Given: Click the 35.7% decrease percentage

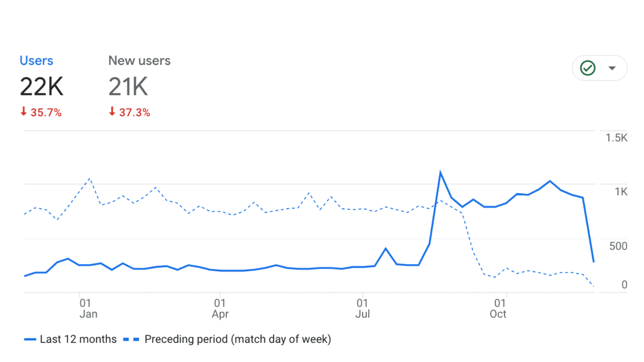Looking at the screenshot, I should (46, 113).
